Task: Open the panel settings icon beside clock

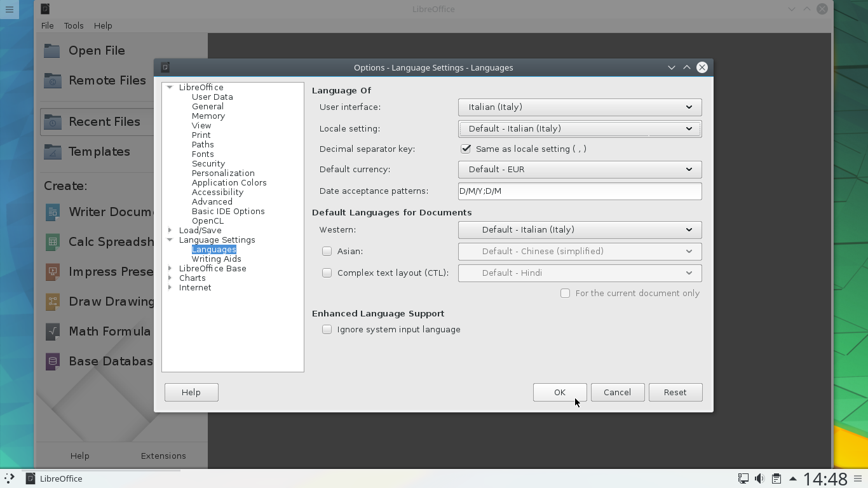Action: tap(858, 478)
